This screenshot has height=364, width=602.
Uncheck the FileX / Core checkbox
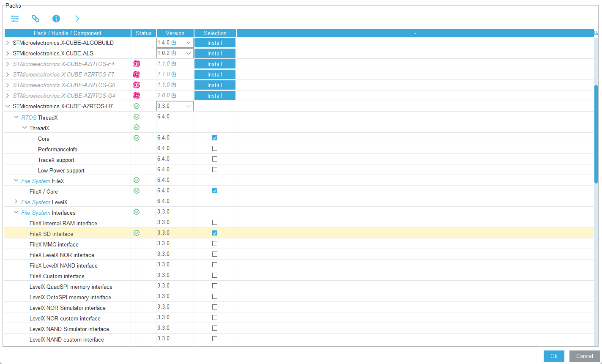[x=215, y=191]
